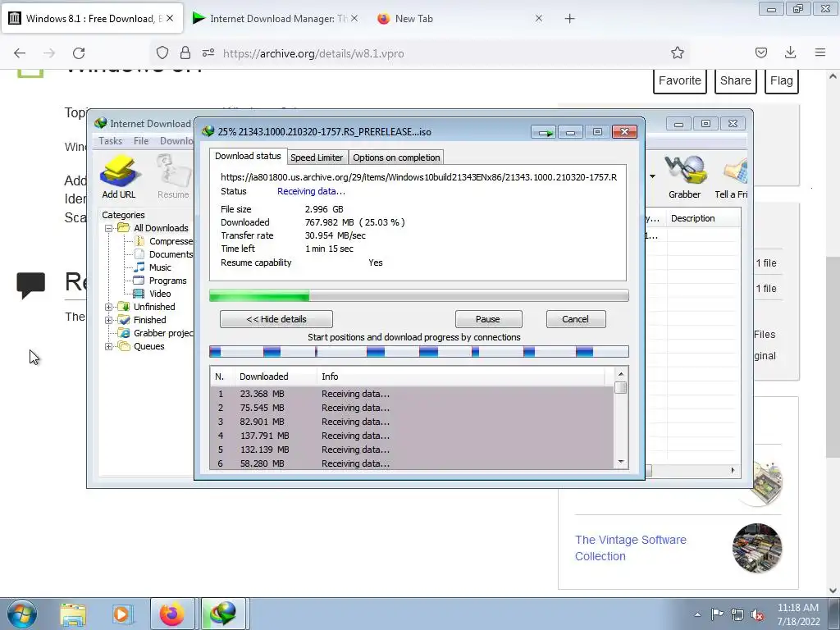The height and width of the screenshot is (630, 840).
Task: Open a new Firefox tab
Action: [569, 19]
